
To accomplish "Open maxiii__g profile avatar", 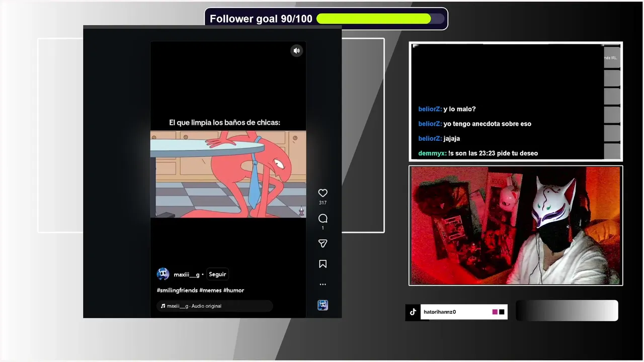I will point(163,274).
